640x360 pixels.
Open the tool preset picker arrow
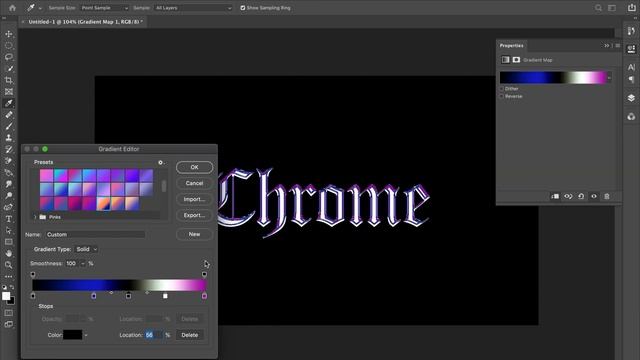point(40,8)
